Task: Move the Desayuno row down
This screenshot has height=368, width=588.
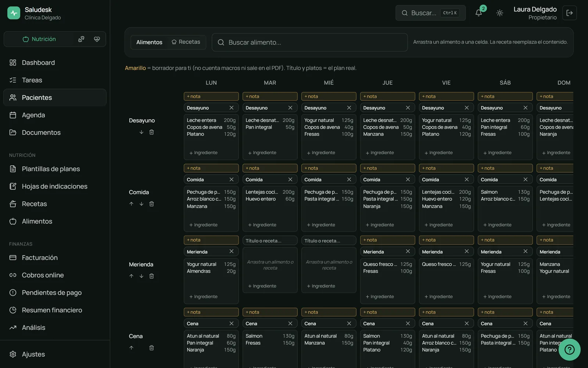Action: tap(141, 132)
